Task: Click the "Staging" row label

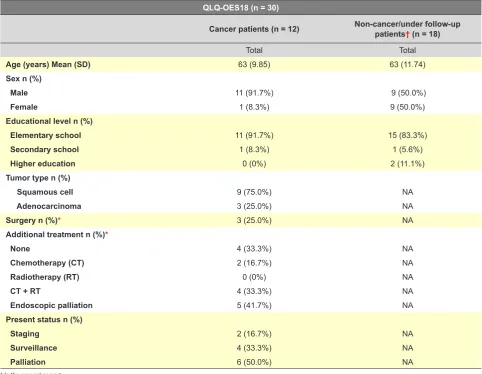Action: (25, 334)
